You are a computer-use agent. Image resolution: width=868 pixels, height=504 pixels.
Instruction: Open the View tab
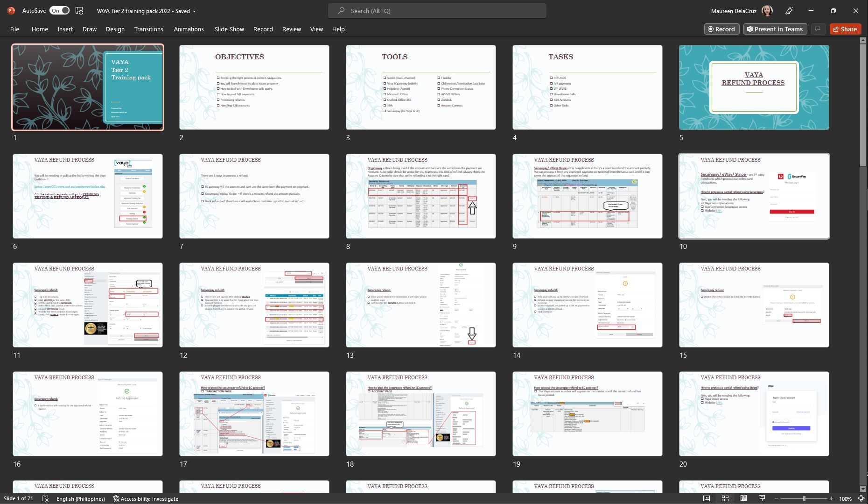tap(316, 29)
